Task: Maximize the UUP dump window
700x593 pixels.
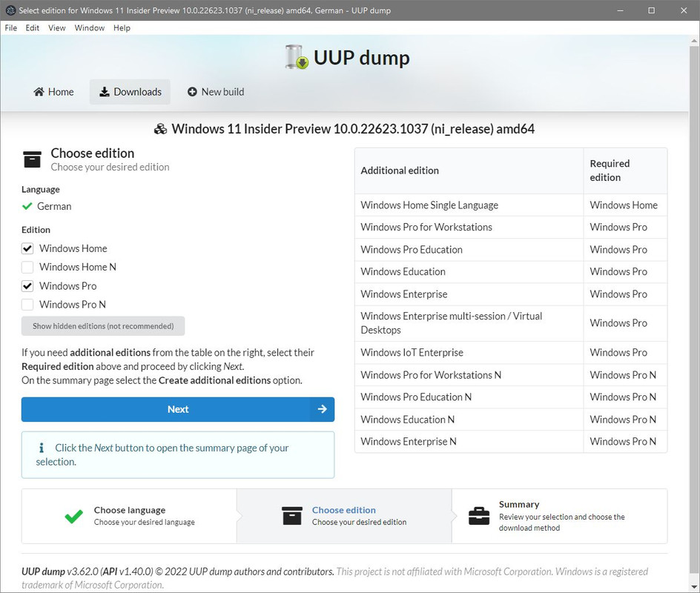Action: pyautogui.click(x=651, y=10)
